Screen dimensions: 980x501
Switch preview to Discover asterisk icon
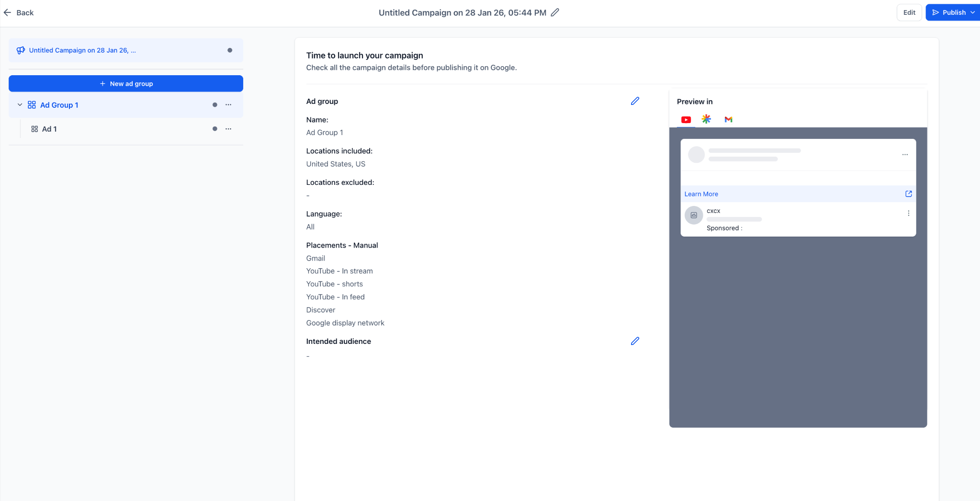tap(706, 119)
